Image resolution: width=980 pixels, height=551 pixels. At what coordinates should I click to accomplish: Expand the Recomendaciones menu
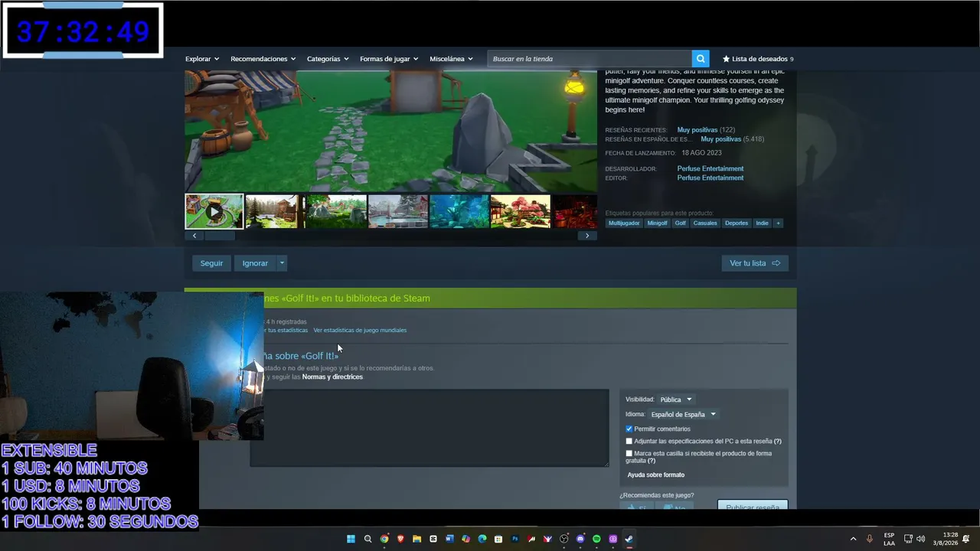[x=263, y=59]
